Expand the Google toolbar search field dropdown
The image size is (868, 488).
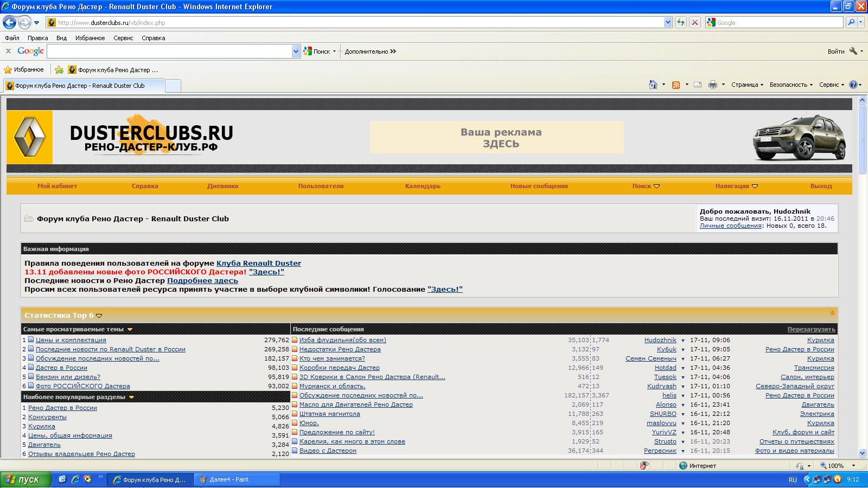click(296, 52)
